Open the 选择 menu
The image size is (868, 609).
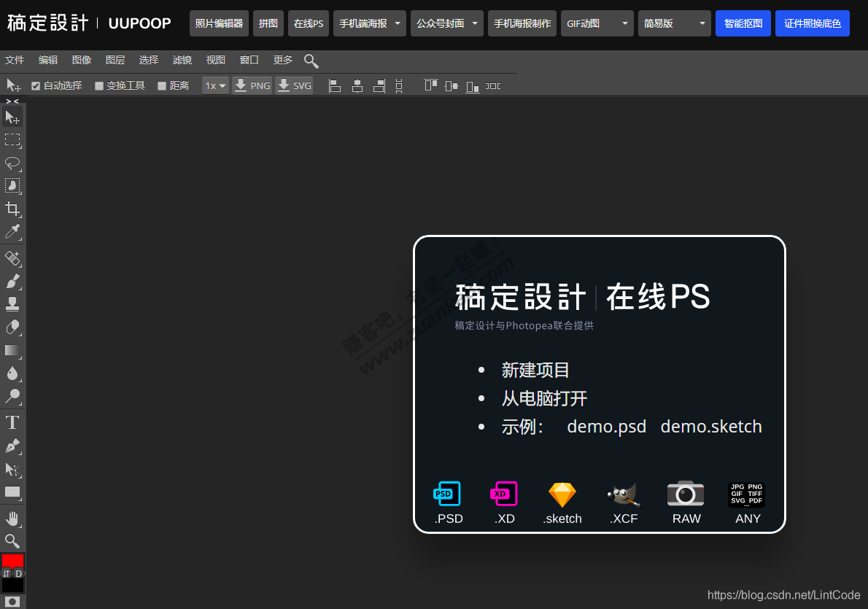pyautogui.click(x=148, y=60)
